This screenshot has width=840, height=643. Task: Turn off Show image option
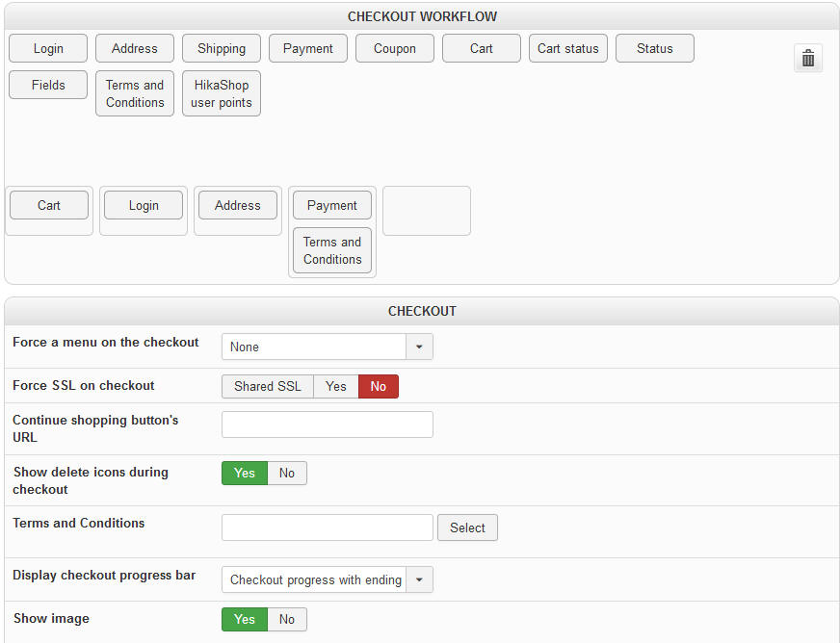coord(287,619)
